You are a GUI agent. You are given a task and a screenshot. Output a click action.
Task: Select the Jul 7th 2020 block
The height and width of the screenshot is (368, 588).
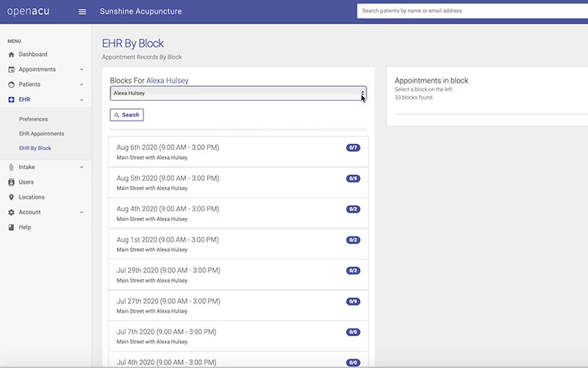click(238, 336)
